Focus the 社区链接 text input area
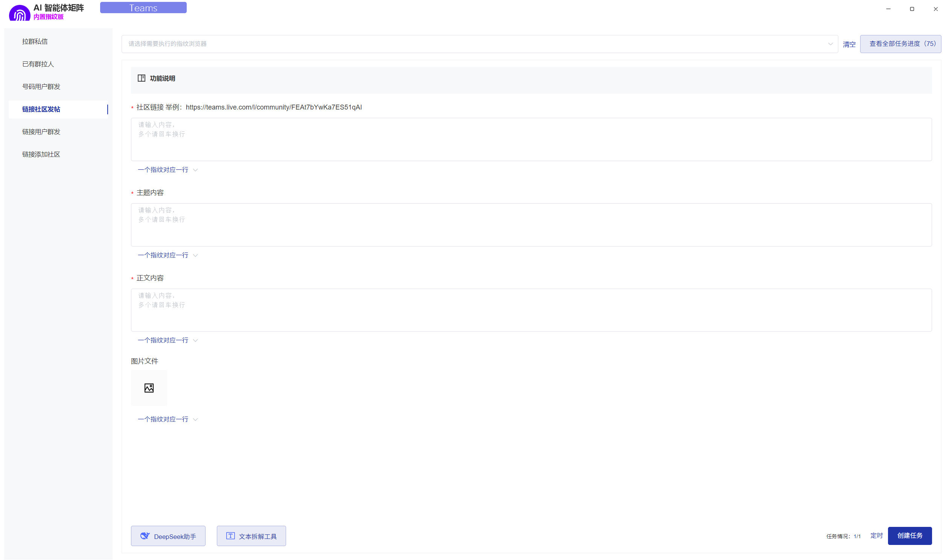Viewport: 952px width, 560px height. [531, 139]
